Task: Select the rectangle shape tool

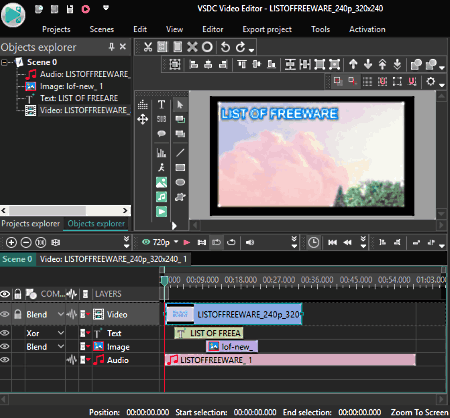Action: click(x=180, y=167)
